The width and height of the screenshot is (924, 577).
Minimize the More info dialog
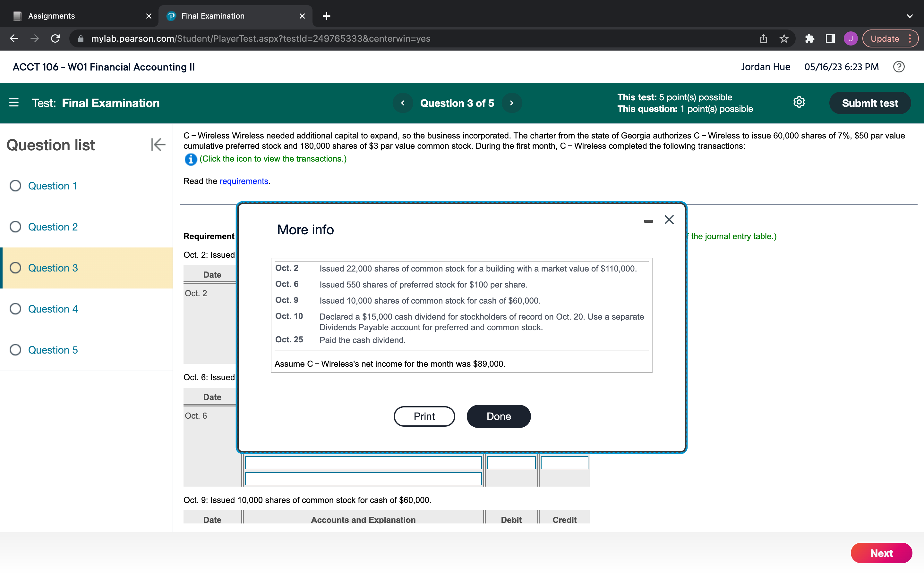[648, 221]
